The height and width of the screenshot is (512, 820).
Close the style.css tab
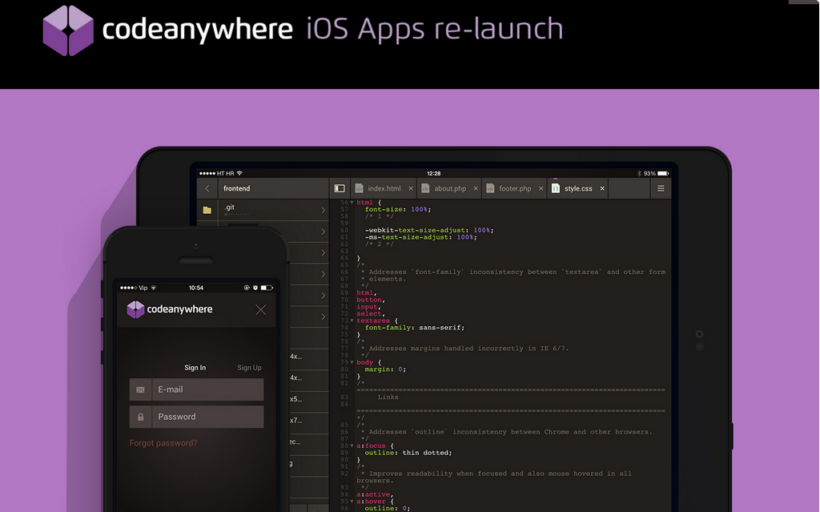tap(602, 188)
